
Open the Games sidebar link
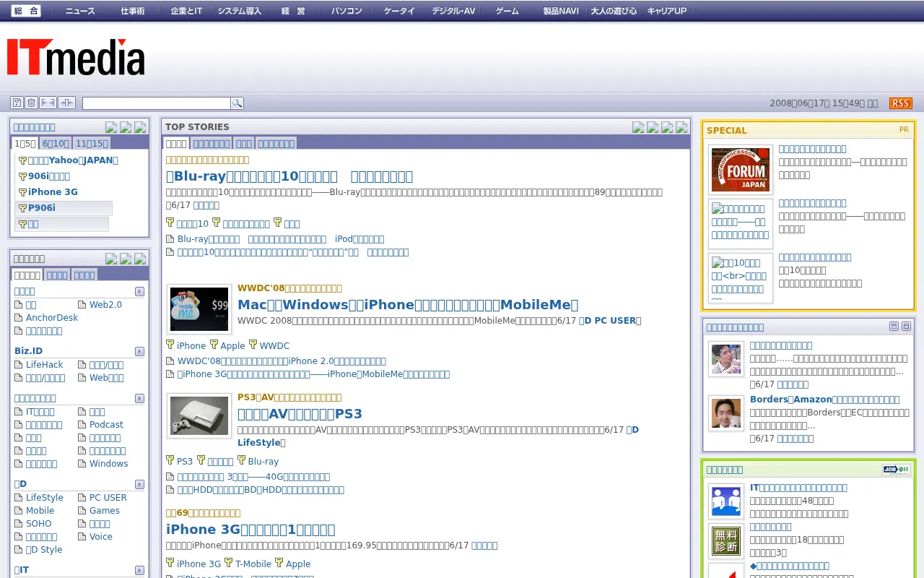click(x=105, y=511)
